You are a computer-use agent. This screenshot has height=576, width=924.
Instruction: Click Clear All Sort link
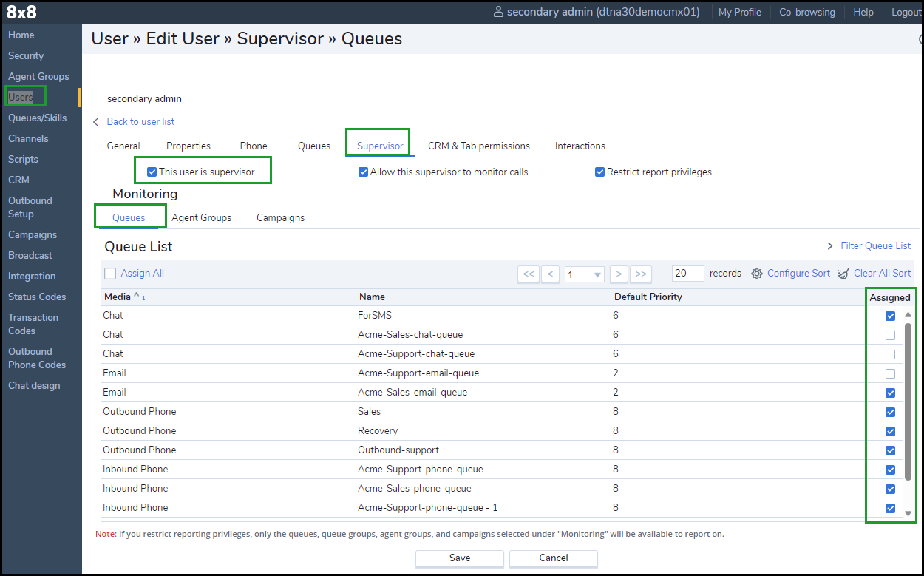[x=883, y=274]
